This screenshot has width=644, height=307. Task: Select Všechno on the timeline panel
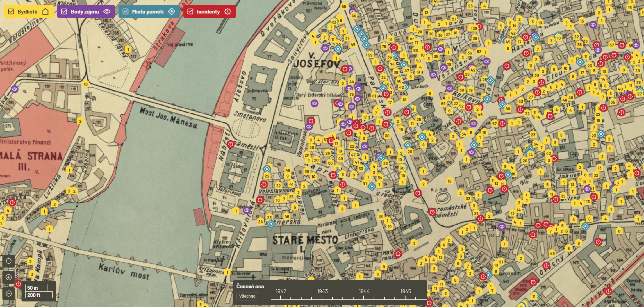pos(247,296)
